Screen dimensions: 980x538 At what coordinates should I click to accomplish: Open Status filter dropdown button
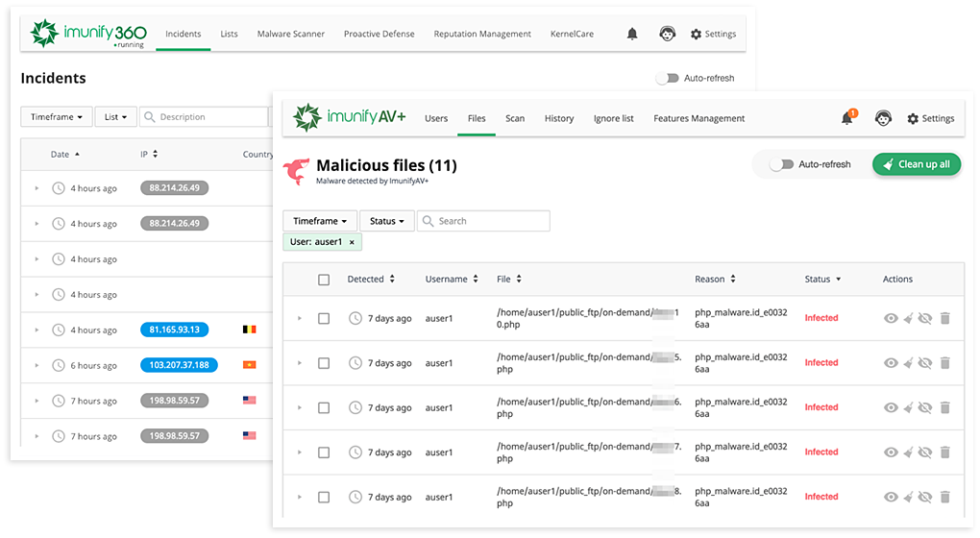(386, 221)
